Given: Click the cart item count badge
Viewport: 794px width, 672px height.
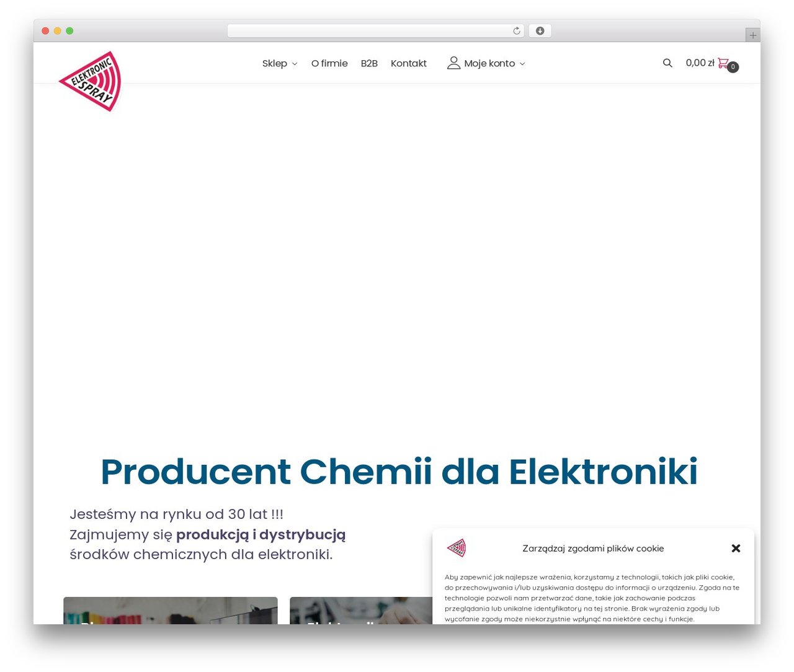Looking at the screenshot, I should (x=733, y=67).
